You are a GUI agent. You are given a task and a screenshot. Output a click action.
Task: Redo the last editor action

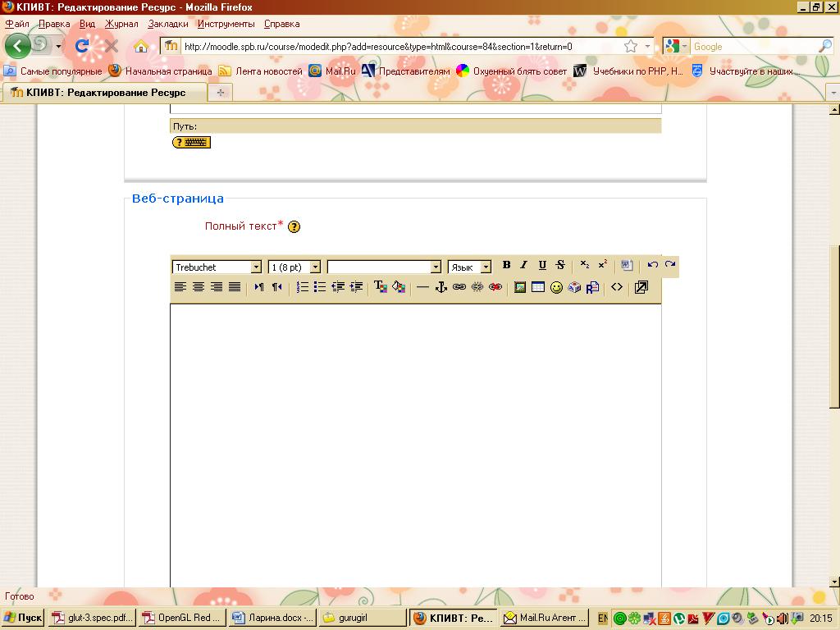click(x=670, y=265)
